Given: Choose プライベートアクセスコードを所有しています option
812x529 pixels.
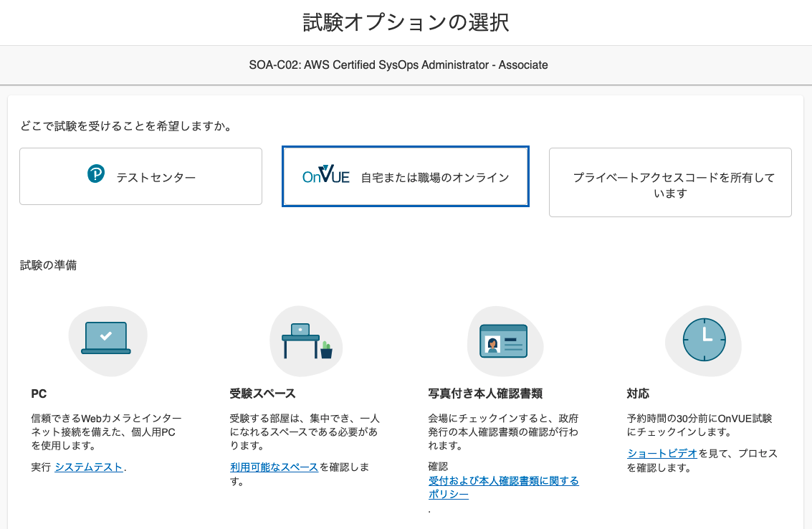Looking at the screenshot, I should pos(670,182).
